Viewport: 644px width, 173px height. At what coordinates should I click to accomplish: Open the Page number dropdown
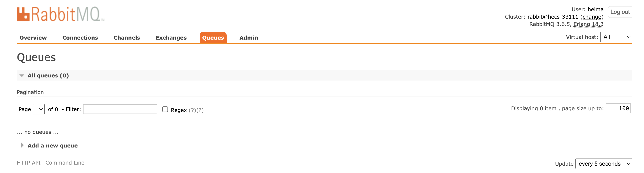click(39, 109)
